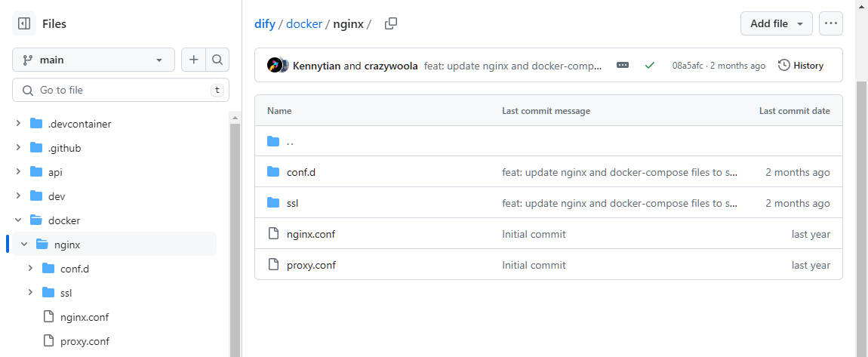Click proxy.conf file icon in tree
Screen dimensions: 868x357
point(49,341)
